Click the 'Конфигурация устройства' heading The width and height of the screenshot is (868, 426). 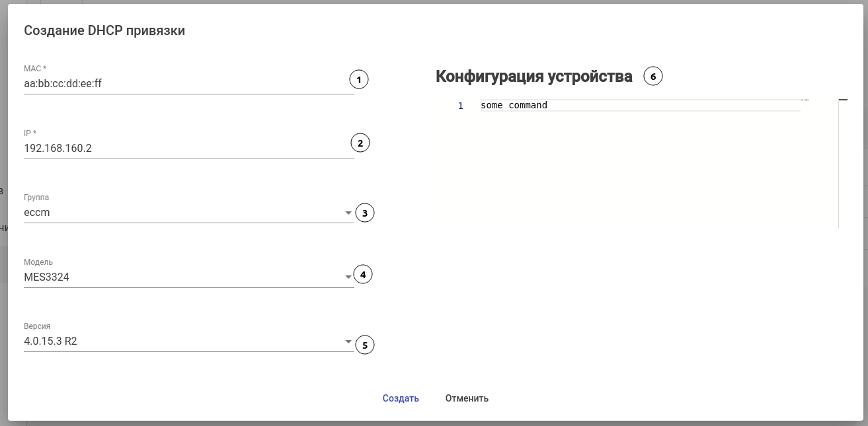tap(533, 77)
